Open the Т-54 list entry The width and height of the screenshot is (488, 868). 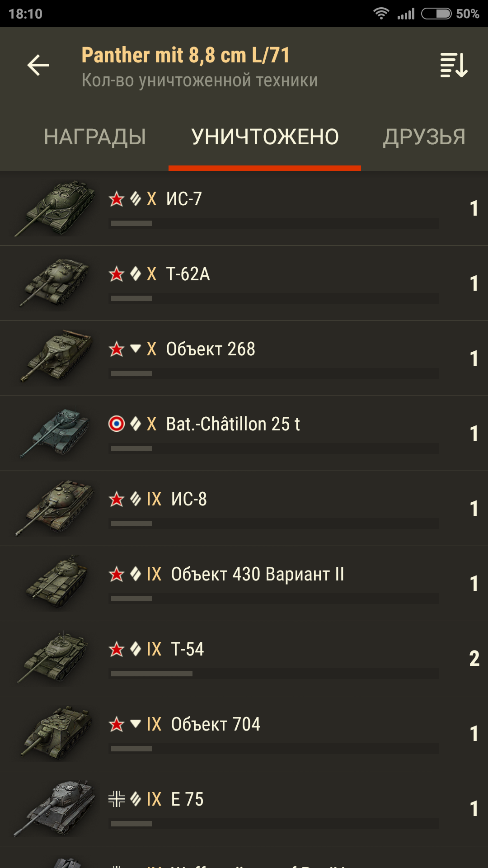244,659
